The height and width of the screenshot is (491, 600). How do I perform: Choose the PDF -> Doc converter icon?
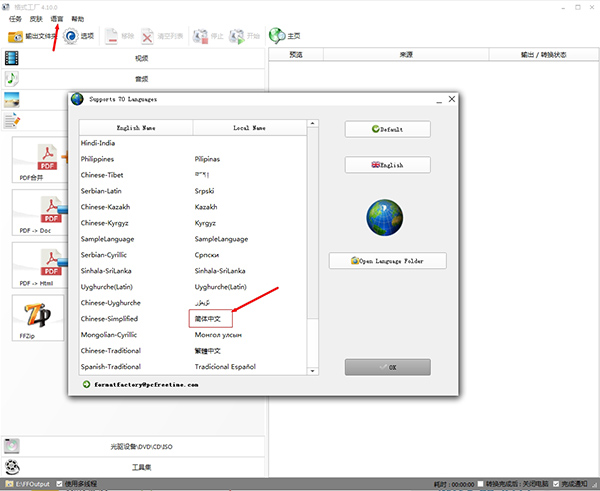coord(40,212)
